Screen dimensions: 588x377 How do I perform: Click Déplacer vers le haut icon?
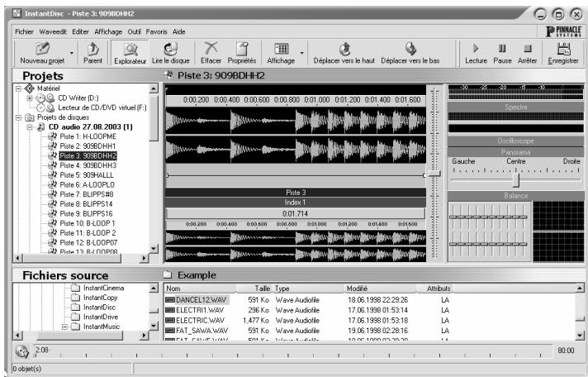[344, 49]
